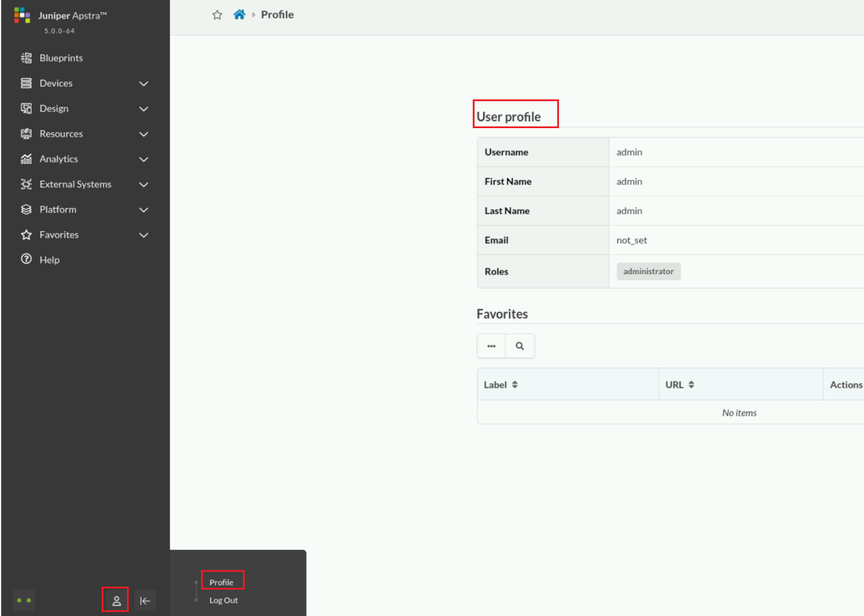This screenshot has height=616, width=864.
Task: Click the First Name row label
Action: [x=508, y=182]
